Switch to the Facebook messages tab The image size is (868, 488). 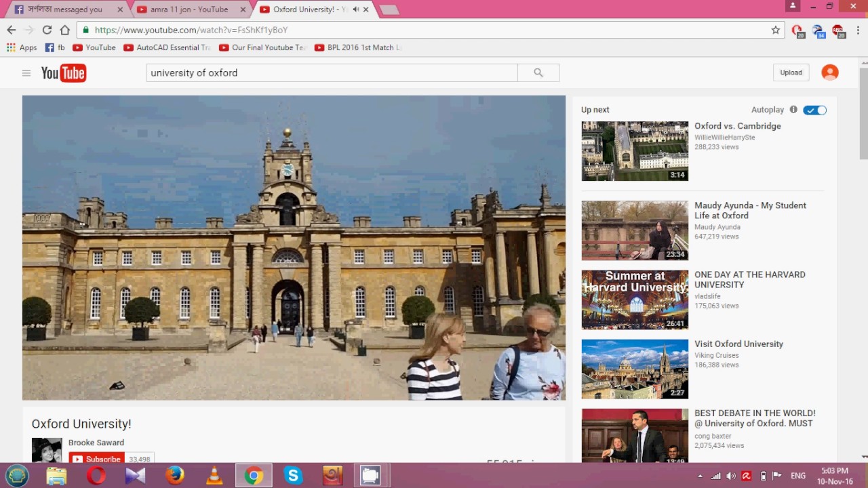(68, 9)
